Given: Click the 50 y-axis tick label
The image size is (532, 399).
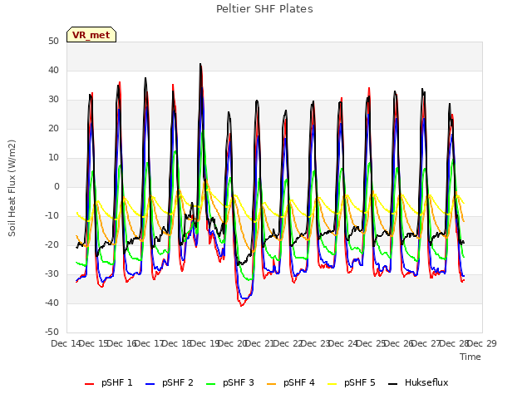Looking at the screenshot, I should point(53,41).
